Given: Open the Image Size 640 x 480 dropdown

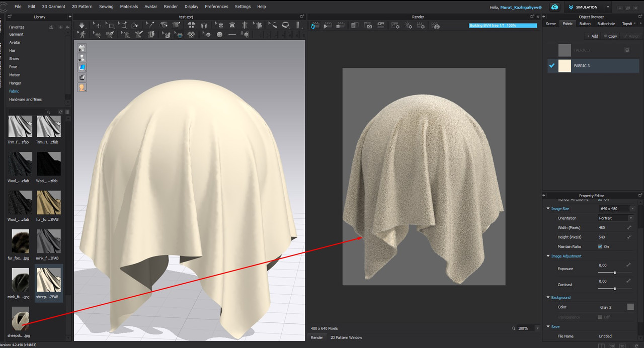Looking at the screenshot, I should 617,208.
